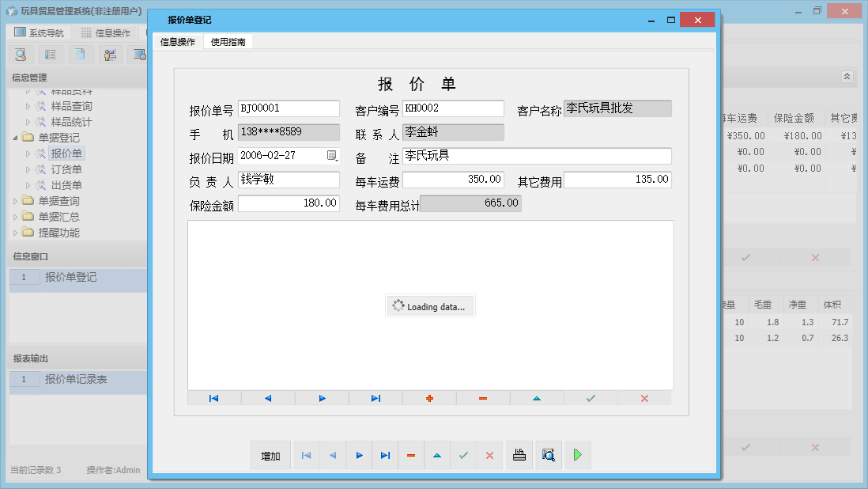
Task: Open the 系统导航 menu
Action: [37, 31]
